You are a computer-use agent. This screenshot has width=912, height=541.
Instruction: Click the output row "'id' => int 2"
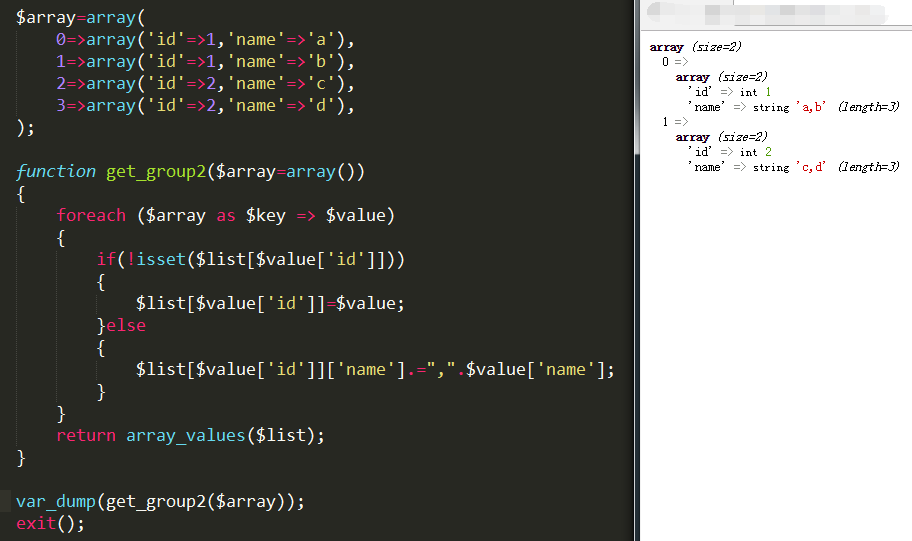coord(730,152)
